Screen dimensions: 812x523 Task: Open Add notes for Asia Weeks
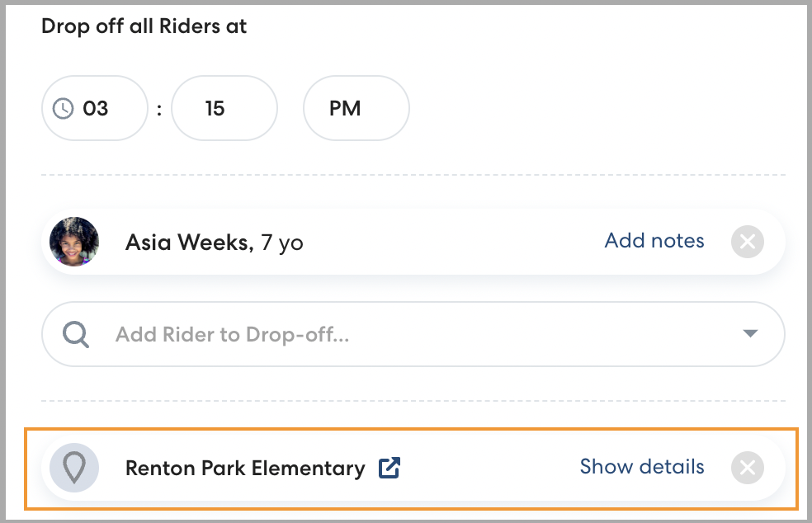pyautogui.click(x=654, y=241)
